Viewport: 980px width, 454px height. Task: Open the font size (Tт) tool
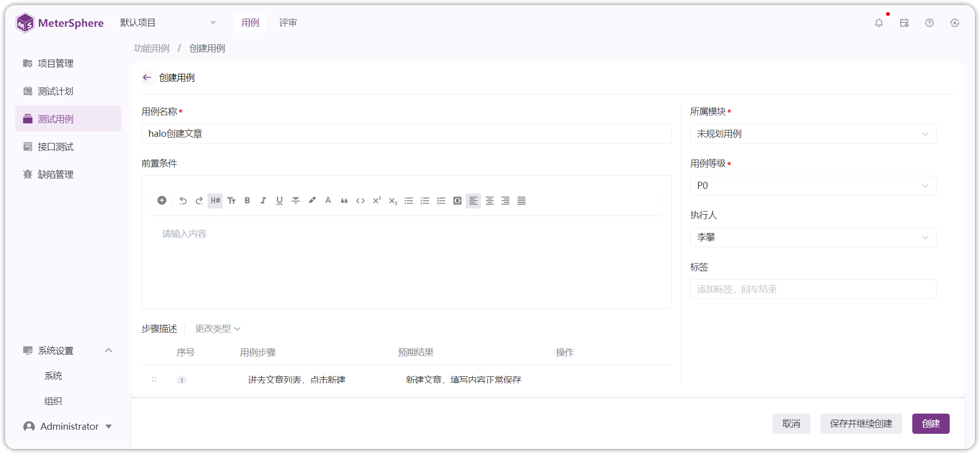point(231,200)
